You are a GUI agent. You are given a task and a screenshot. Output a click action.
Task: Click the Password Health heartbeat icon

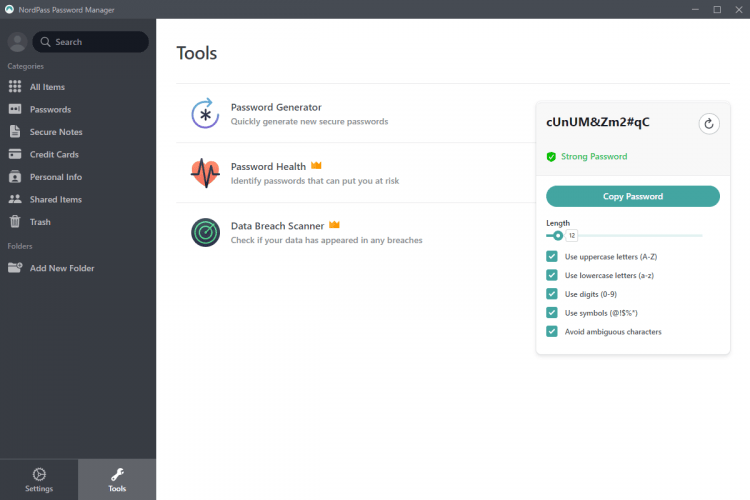click(205, 173)
